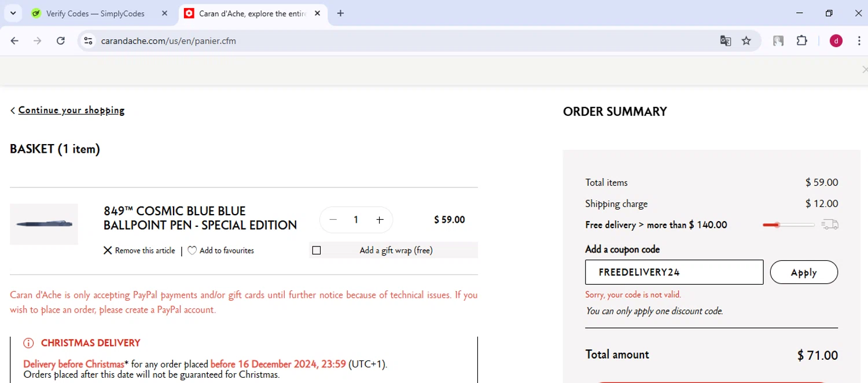Screen dimensions: 868x383
Task: Click the CHRISTMAS DELIVERY heading
Action: click(90, 343)
